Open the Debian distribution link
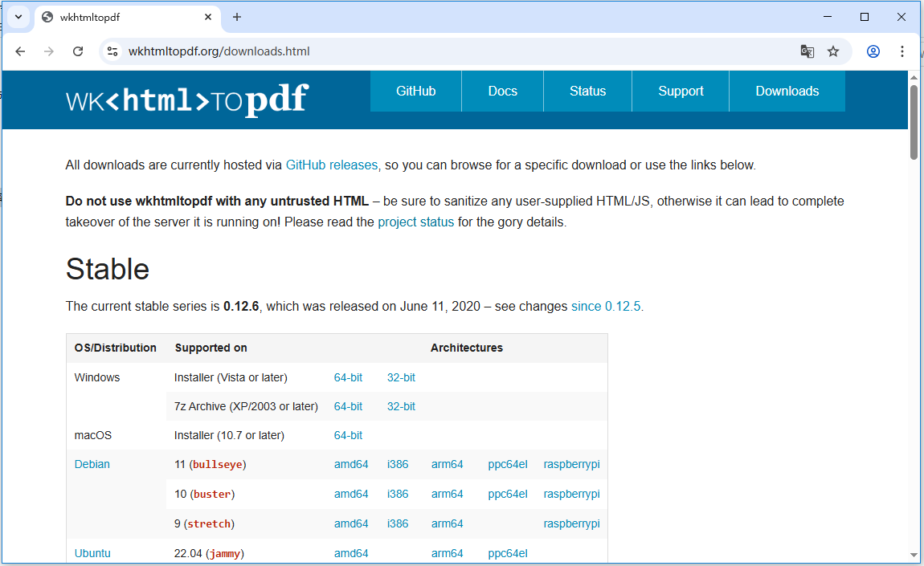 coord(92,464)
